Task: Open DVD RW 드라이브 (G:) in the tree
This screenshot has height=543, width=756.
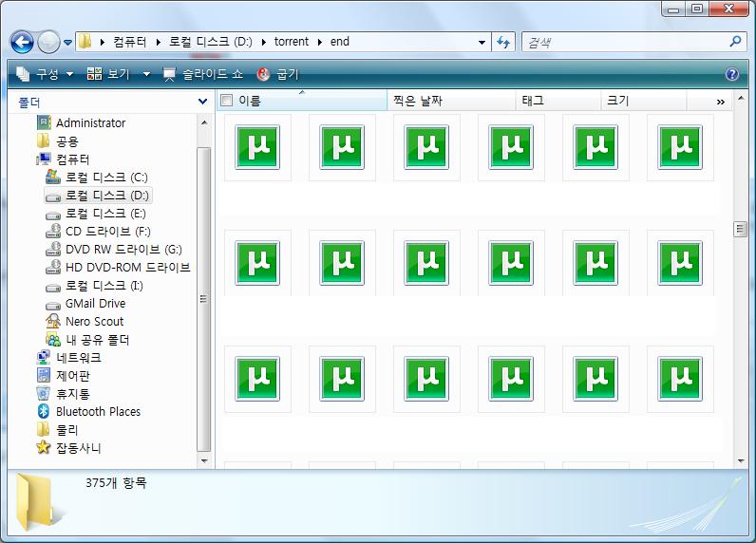Action: [114, 249]
